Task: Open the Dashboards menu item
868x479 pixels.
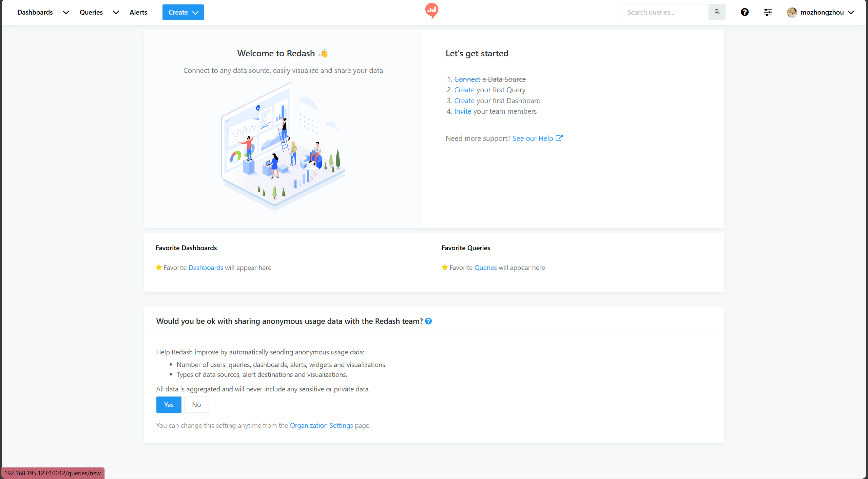Action: tap(35, 12)
